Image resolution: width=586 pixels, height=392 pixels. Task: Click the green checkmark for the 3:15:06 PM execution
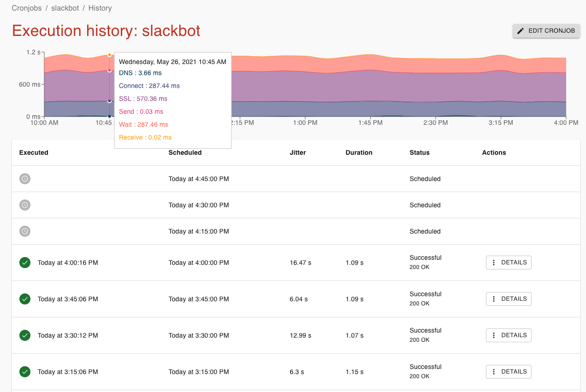(x=25, y=372)
